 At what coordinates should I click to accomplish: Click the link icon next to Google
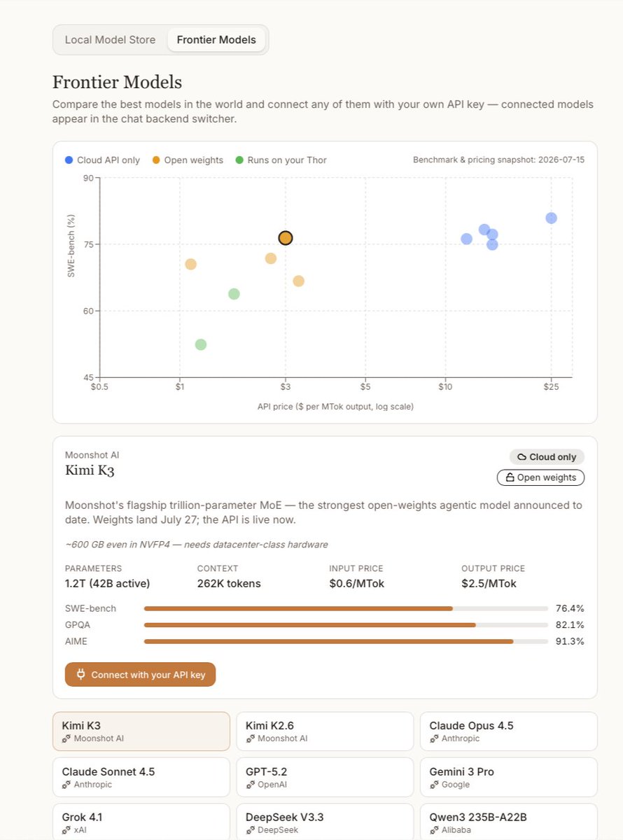click(x=433, y=785)
